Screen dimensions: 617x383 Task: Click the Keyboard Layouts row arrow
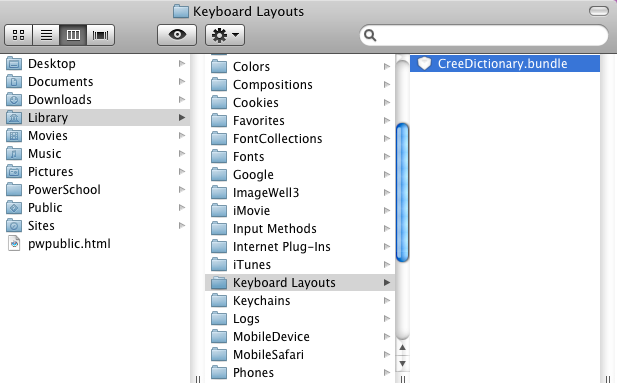click(x=387, y=283)
